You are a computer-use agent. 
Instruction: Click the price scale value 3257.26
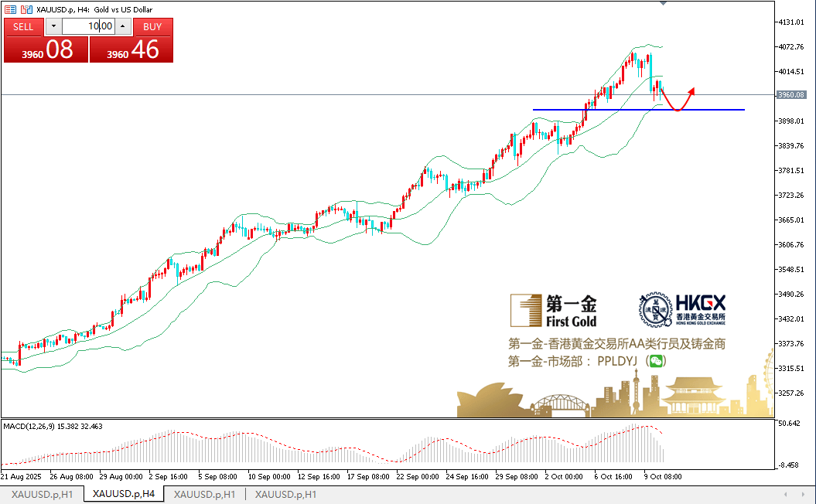791,393
